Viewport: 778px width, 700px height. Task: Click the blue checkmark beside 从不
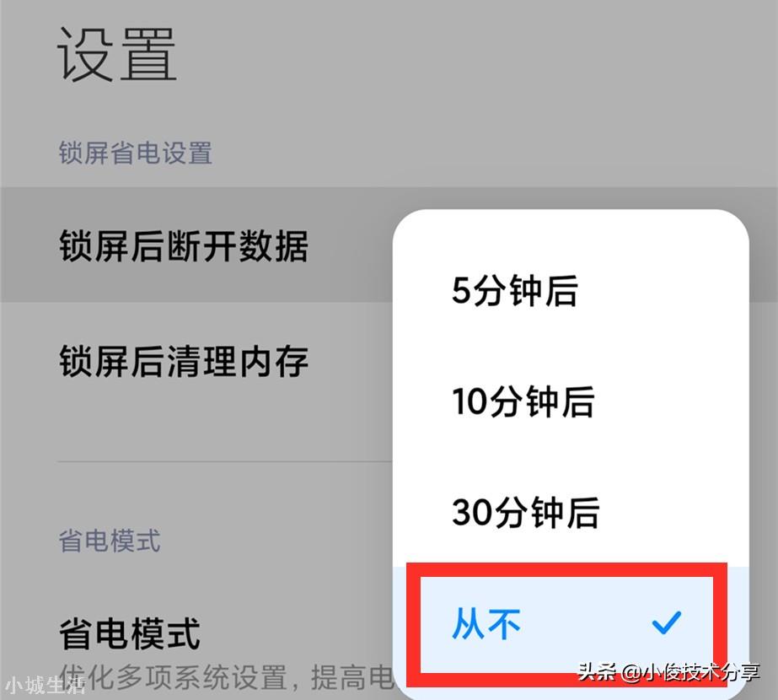click(667, 622)
